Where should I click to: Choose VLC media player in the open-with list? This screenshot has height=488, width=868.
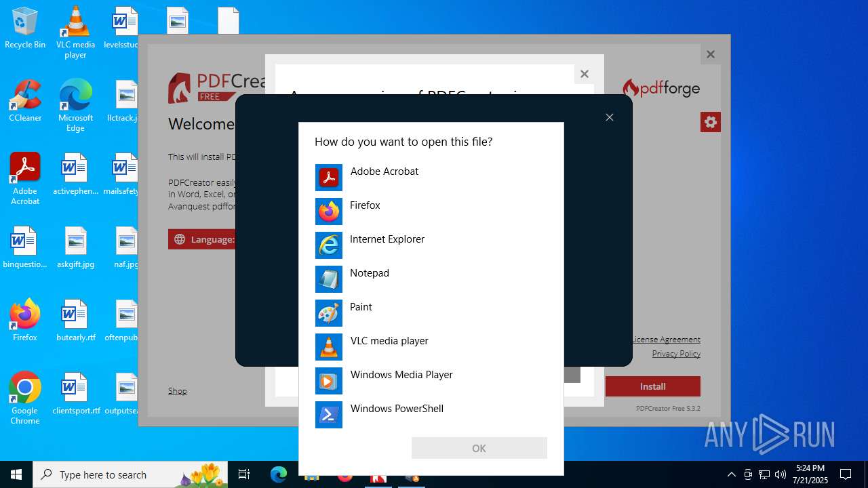pyautogui.click(x=431, y=347)
